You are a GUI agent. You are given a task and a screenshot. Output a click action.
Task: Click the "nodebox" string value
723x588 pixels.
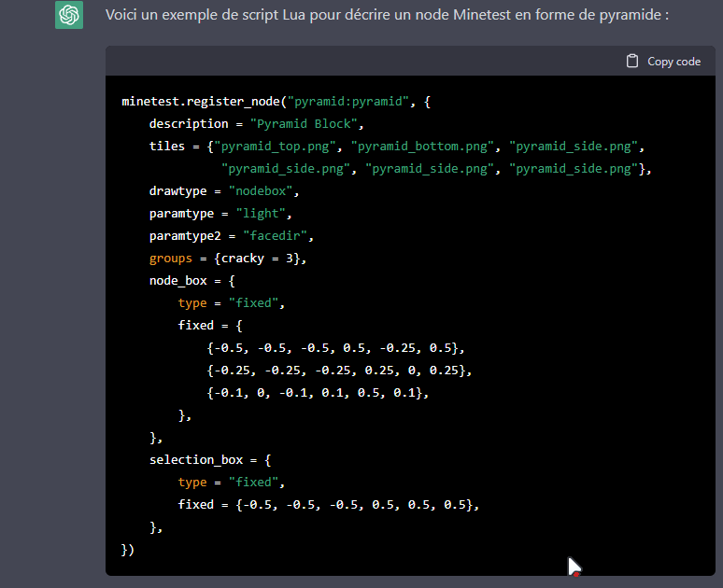click(x=261, y=191)
